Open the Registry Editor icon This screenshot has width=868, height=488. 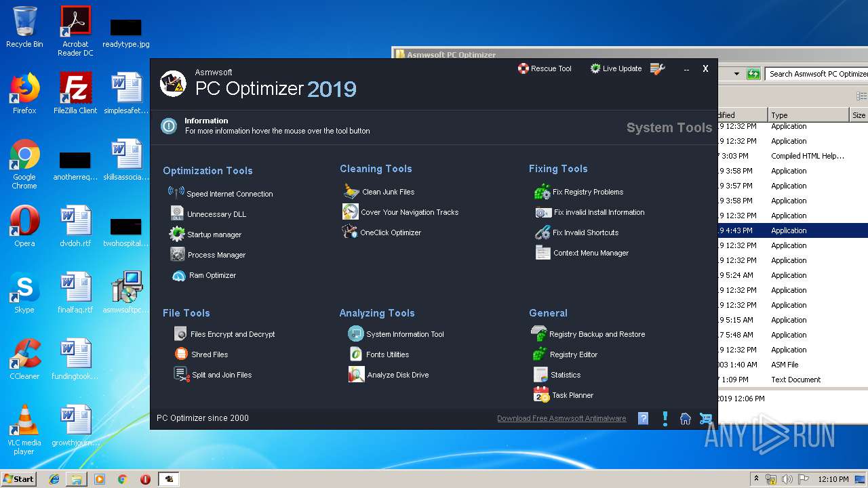click(539, 354)
